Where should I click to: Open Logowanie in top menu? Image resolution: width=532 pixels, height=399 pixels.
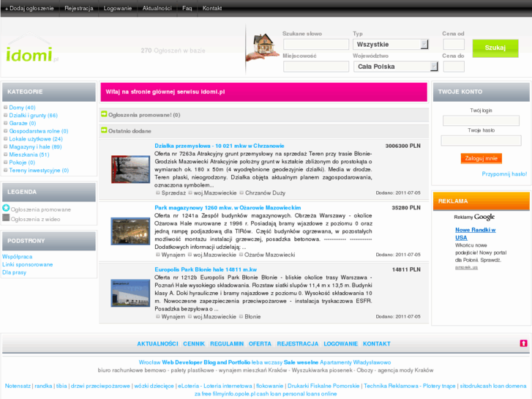click(x=117, y=8)
